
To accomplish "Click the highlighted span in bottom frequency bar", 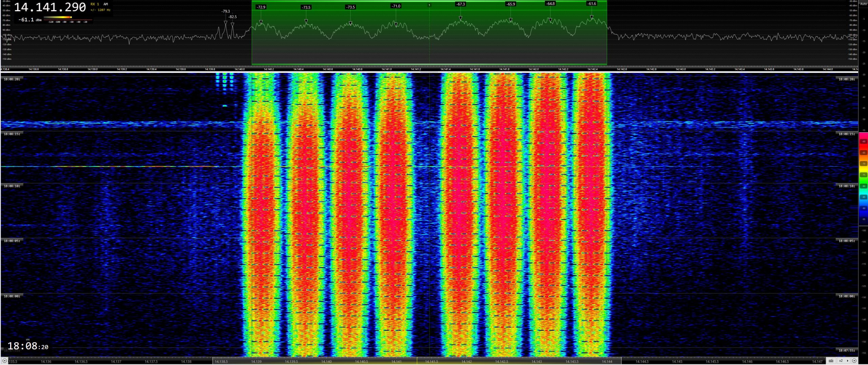I will (417, 361).
